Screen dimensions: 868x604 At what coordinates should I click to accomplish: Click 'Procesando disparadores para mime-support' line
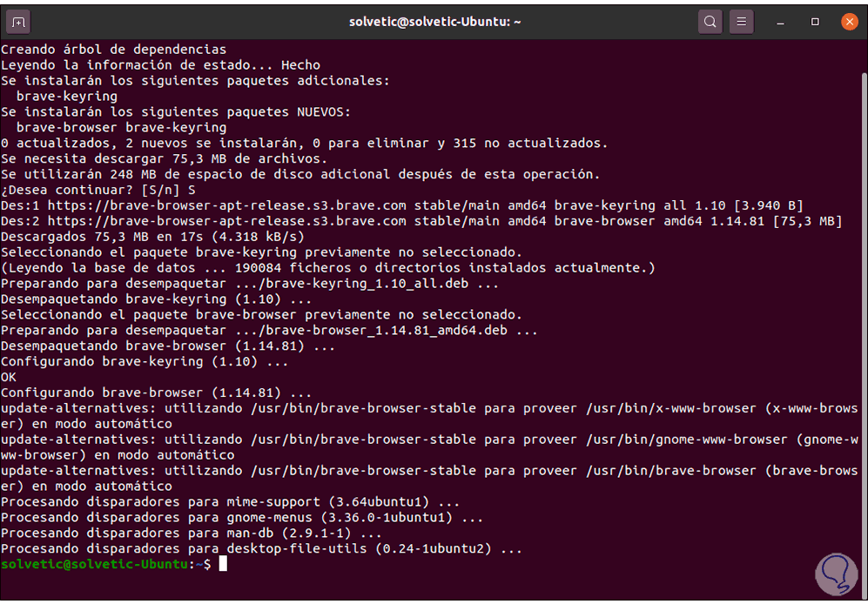point(231,502)
